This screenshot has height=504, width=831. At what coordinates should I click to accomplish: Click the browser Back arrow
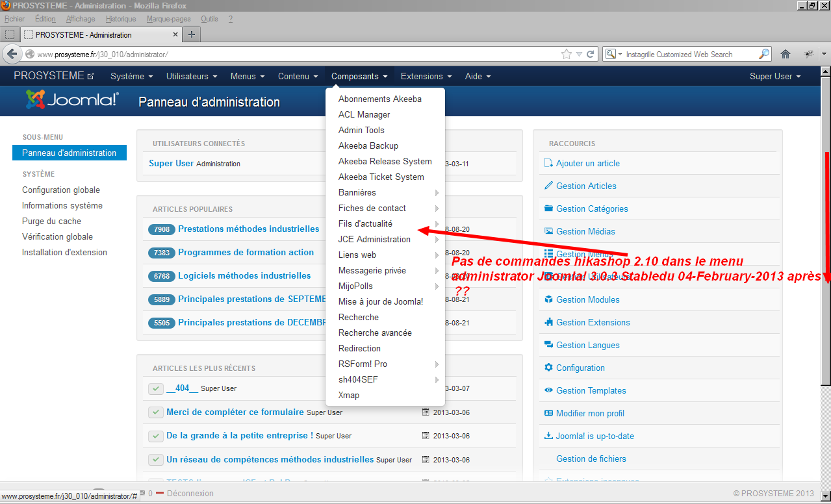(11, 54)
